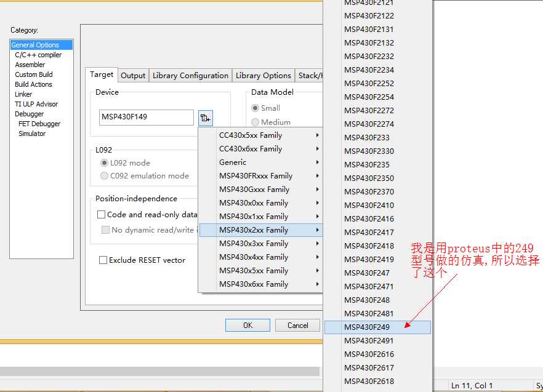The image size is (543, 392).
Task: Expand MSP430x0xx Family submenu
Action: click(x=261, y=202)
